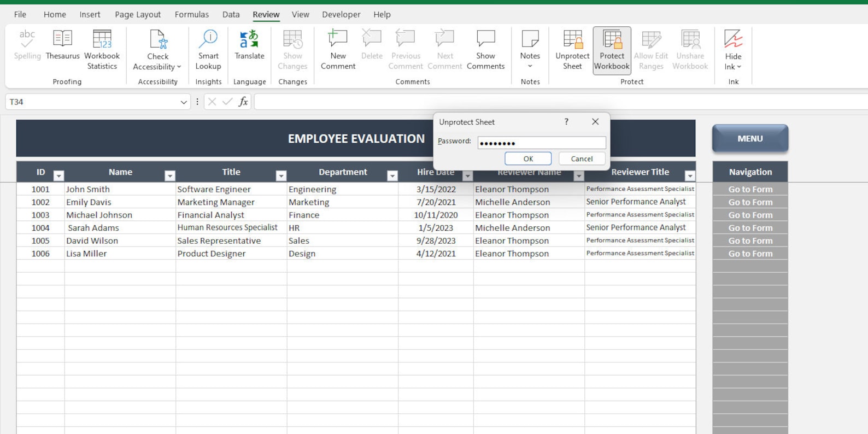Close the Unprotect Sheet dialog

(x=595, y=122)
